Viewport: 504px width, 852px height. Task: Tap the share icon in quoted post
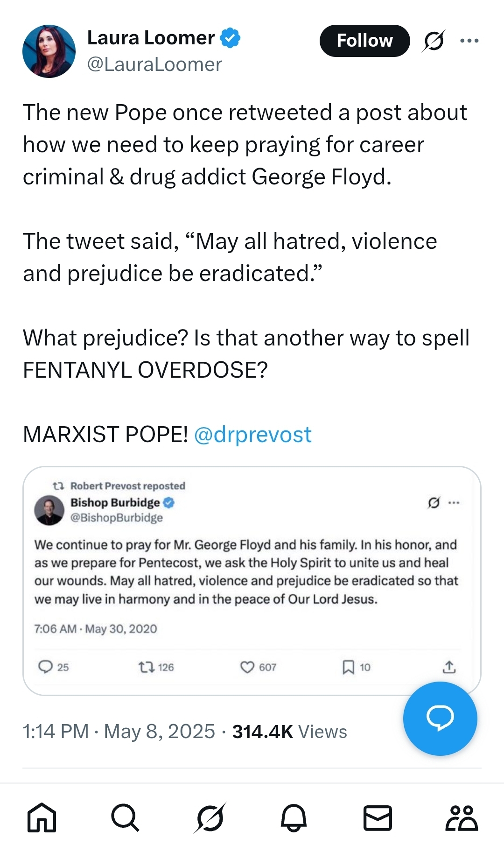pos(449,667)
